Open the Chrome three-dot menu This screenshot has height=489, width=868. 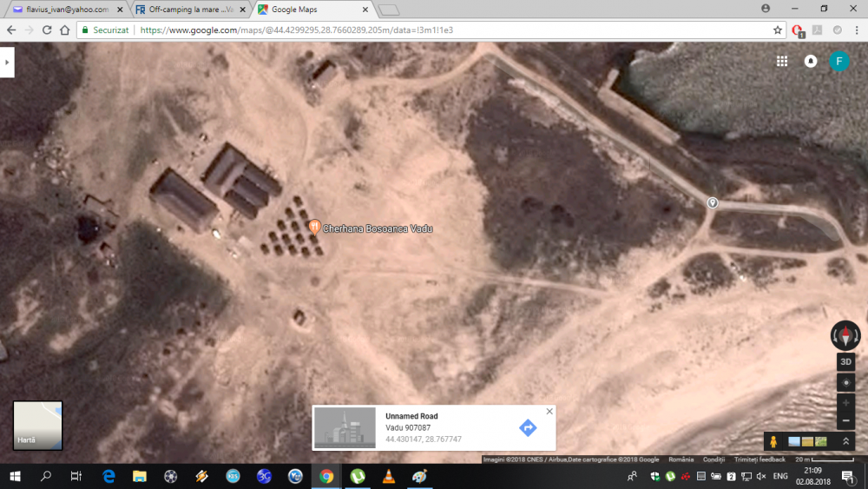[x=856, y=30]
